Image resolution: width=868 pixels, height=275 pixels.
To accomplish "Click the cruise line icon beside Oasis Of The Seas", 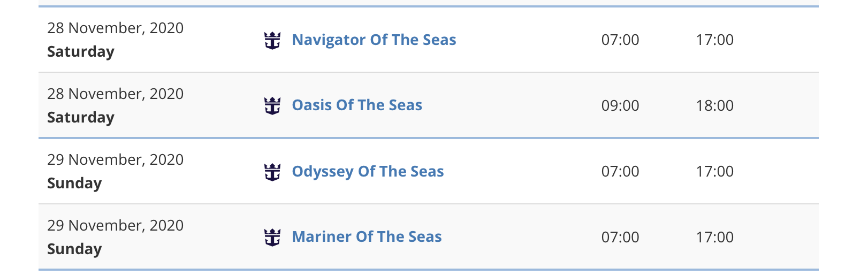I will 272,105.
